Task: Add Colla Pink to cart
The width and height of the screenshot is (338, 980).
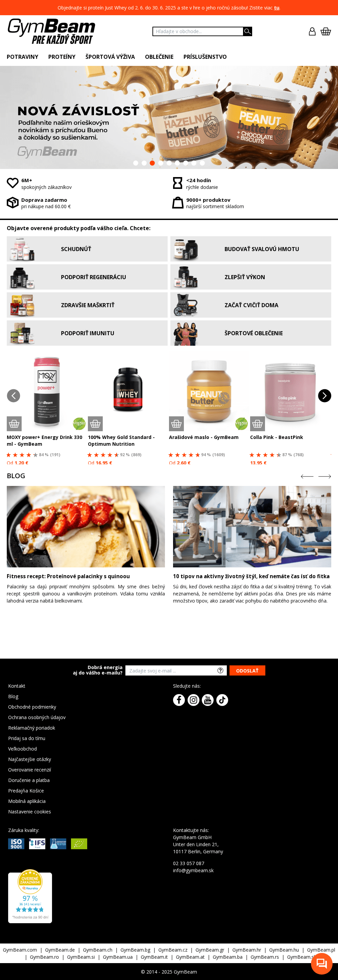Action: [257, 423]
